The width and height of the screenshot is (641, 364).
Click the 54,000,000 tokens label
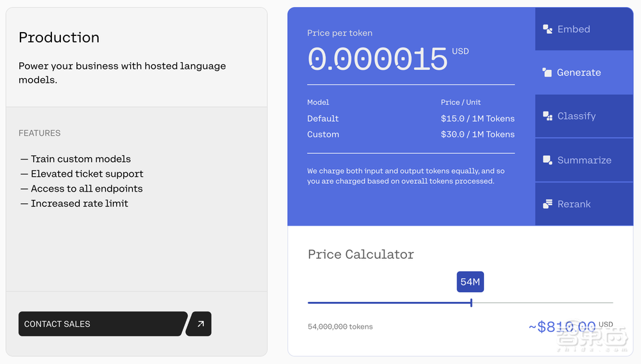click(340, 327)
